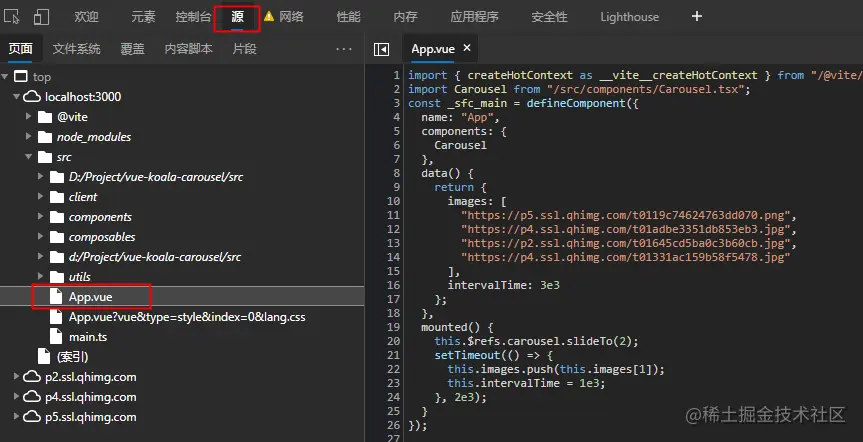Activate the inspect element picker icon
863x442 pixels.
(x=12, y=17)
